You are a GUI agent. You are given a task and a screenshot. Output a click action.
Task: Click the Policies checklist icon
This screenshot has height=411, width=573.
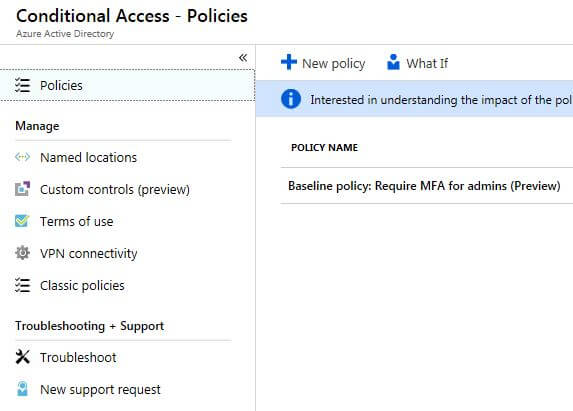[x=22, y=85]
